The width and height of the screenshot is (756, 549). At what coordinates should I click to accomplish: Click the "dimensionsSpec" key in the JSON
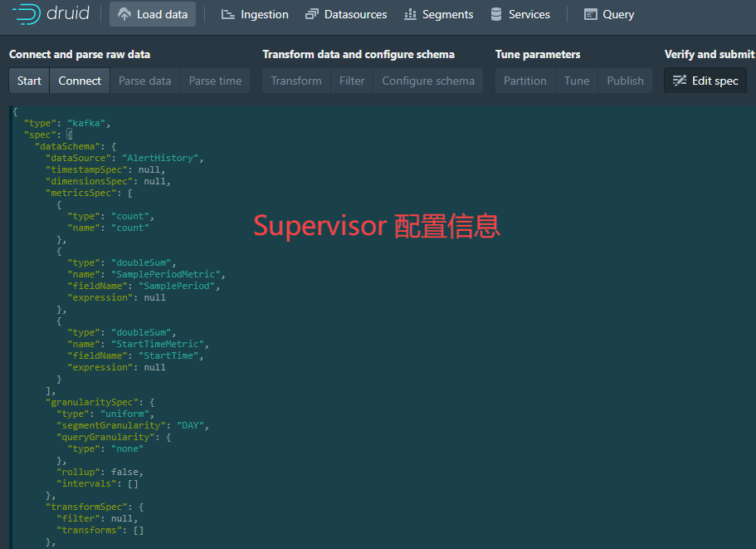pyautogui.click(x=89, y=181)
